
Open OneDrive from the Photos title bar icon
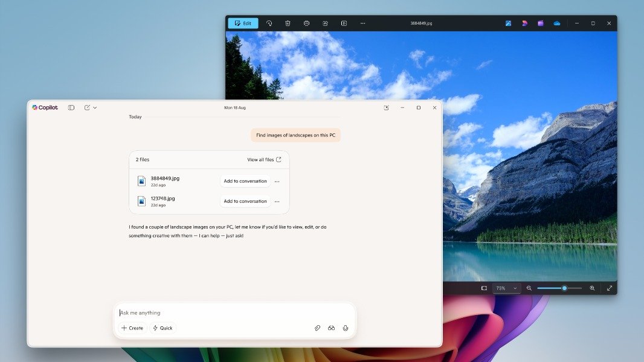pyautogui.click(x=556, y=23)
